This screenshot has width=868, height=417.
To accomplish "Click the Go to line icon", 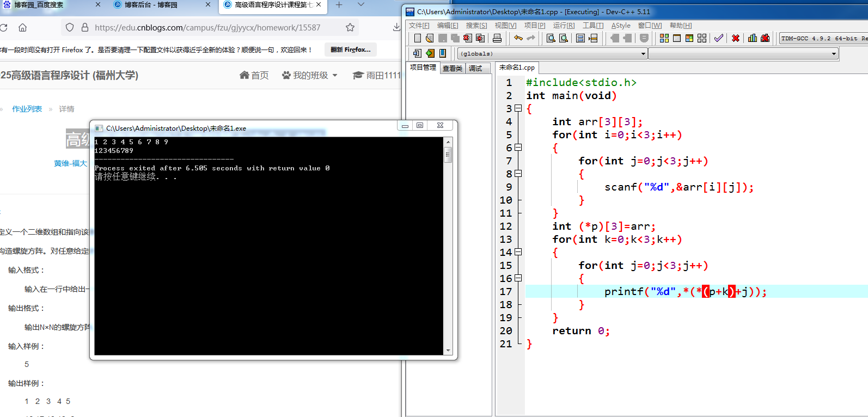I will click(x=594, y=38).
